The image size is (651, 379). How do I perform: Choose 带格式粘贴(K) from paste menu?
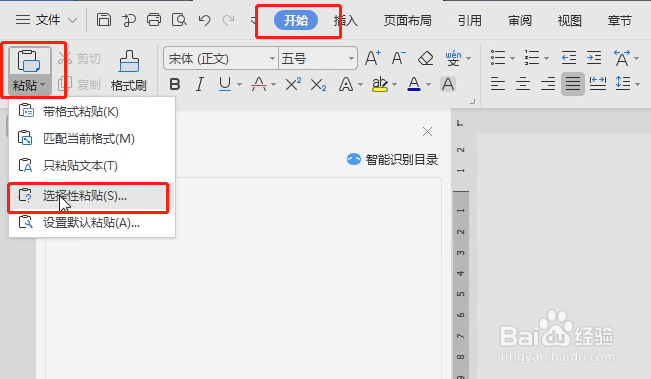92,112
